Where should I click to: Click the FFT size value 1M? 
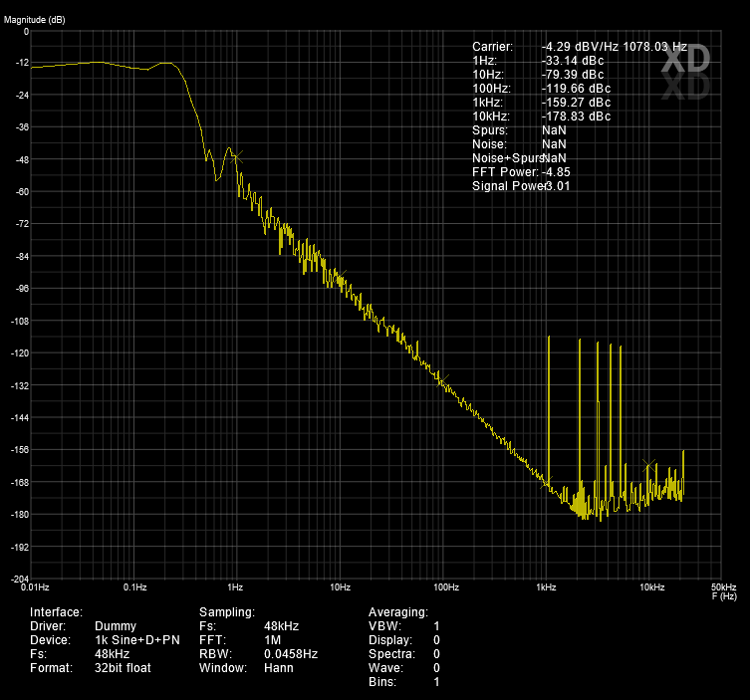pos(273,639)
